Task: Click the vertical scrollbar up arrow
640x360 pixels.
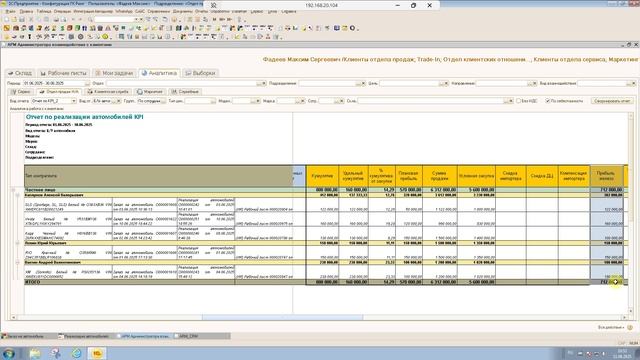Action: click(x=631, y=116)
